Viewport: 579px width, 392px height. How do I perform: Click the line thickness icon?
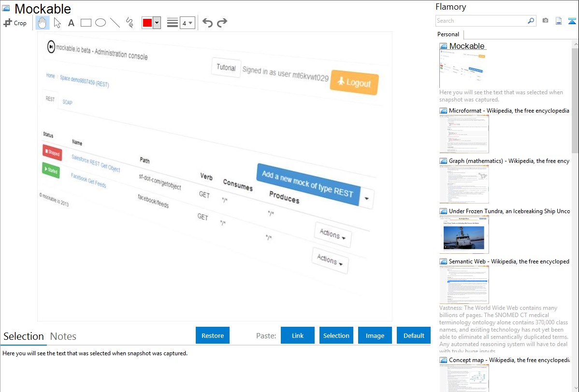point(173,23)
